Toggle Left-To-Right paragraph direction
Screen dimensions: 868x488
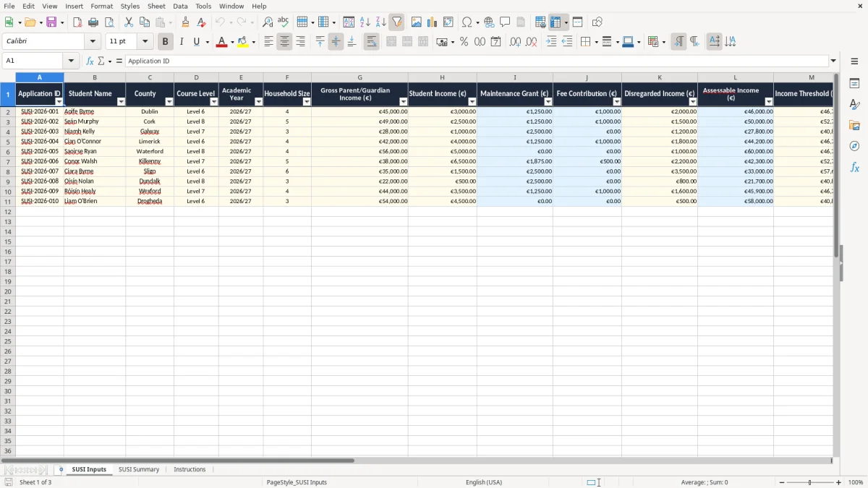click(x=678, y=42)
